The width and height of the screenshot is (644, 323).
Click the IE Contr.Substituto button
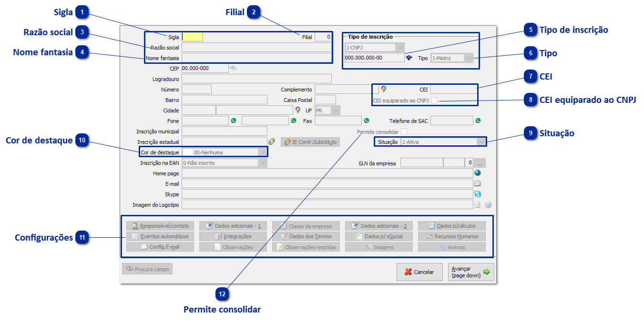[x=310, y=142]
